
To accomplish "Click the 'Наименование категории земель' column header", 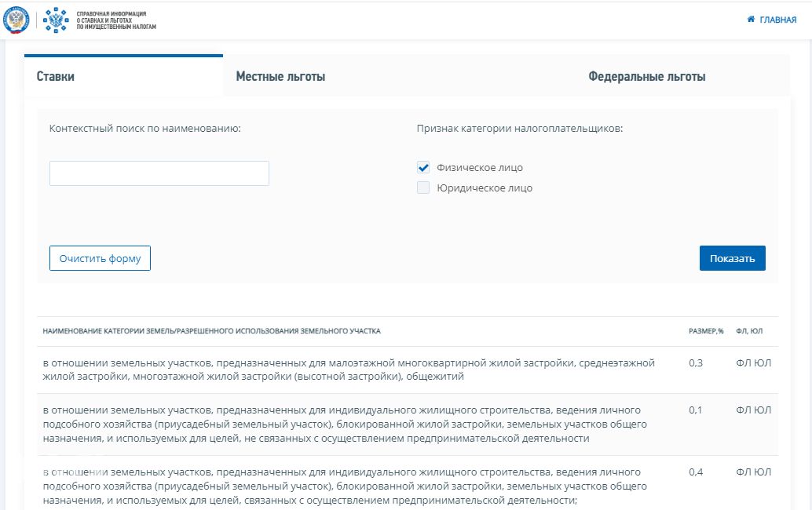I will coord(212,331).
